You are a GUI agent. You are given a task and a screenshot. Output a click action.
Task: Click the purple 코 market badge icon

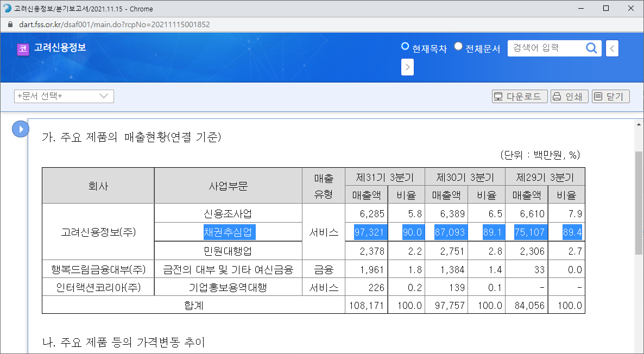click(23, 49)
